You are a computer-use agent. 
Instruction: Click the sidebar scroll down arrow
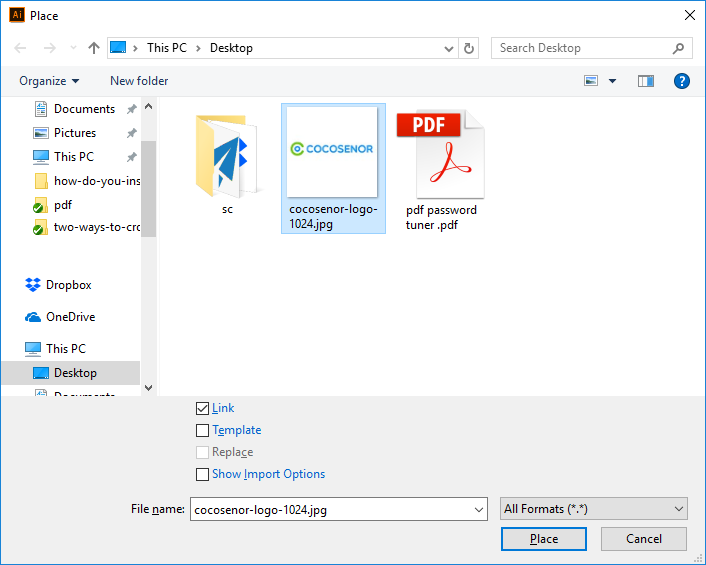pyautogui.click(x=149, y=388)
